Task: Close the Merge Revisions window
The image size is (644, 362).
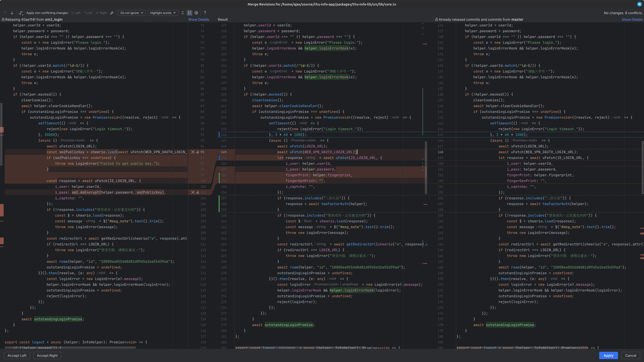Action: click(x=639, y=4)
